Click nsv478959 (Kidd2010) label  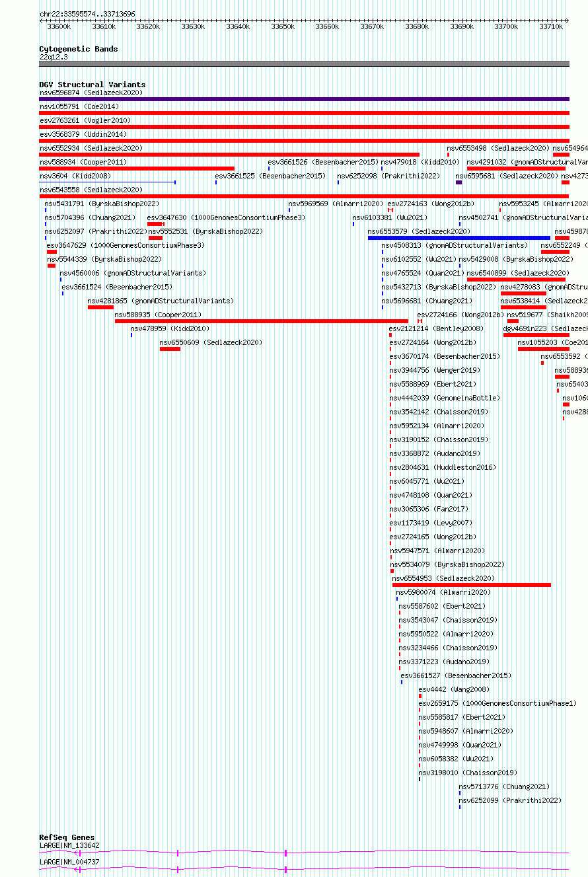pyautogui.click(x=169, y=328)
